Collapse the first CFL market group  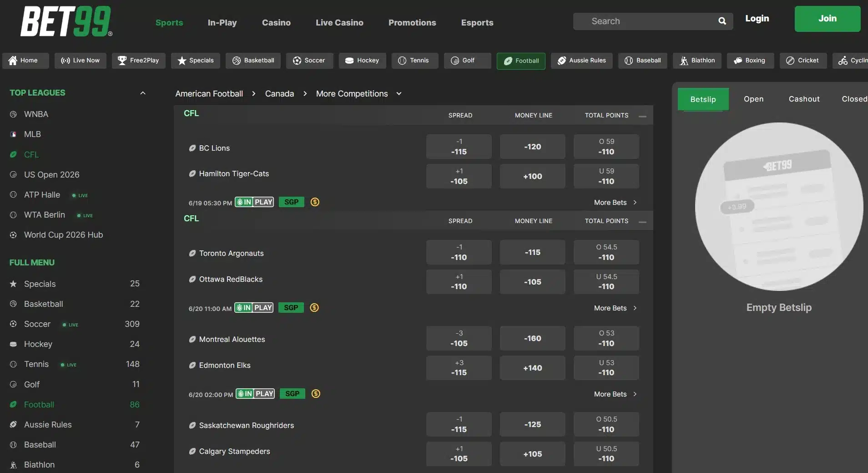[x=642, y=116]
